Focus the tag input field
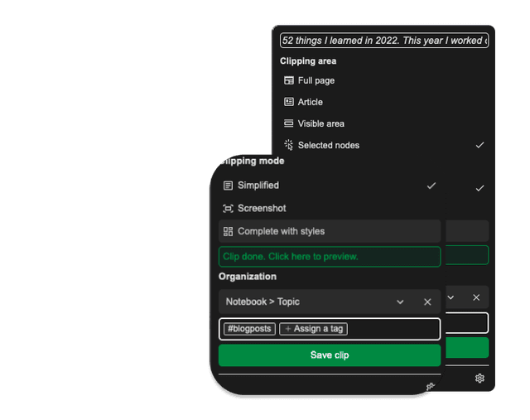 pyautogui.click(x=330, y=329)
